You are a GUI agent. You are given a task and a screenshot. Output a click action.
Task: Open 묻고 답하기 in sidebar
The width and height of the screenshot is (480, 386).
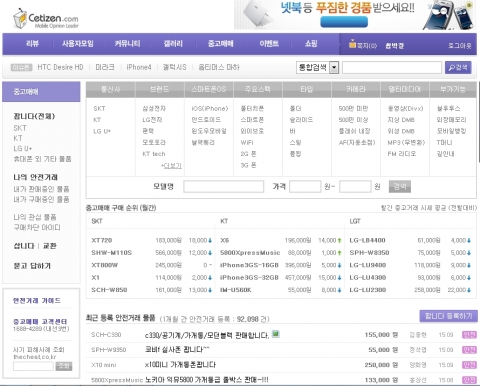[32, 266]
